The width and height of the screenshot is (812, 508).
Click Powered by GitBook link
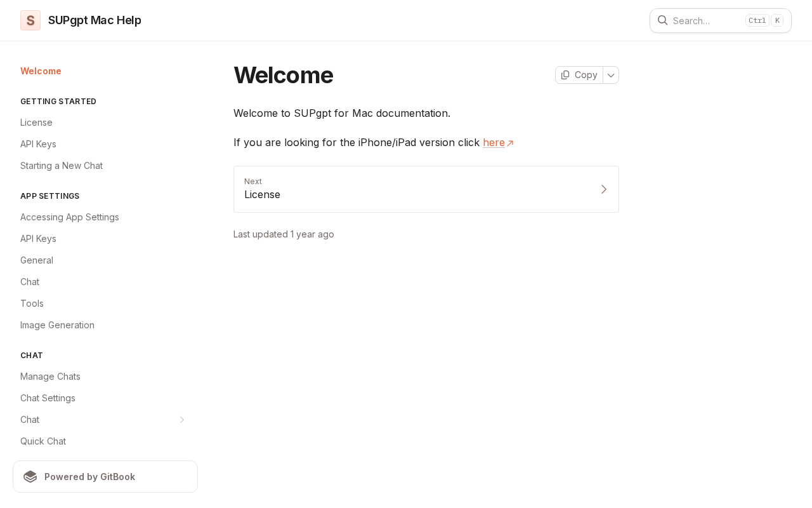89,476
